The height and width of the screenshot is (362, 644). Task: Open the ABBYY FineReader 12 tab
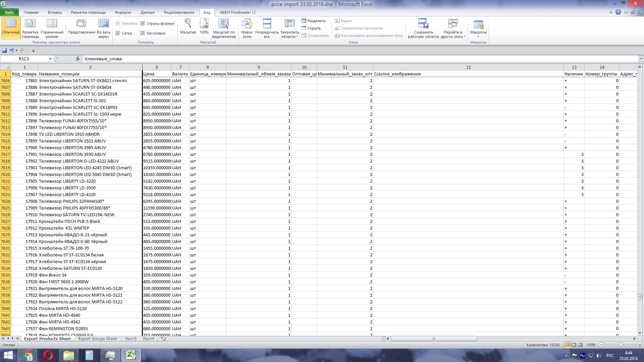[x=237, y=12]
